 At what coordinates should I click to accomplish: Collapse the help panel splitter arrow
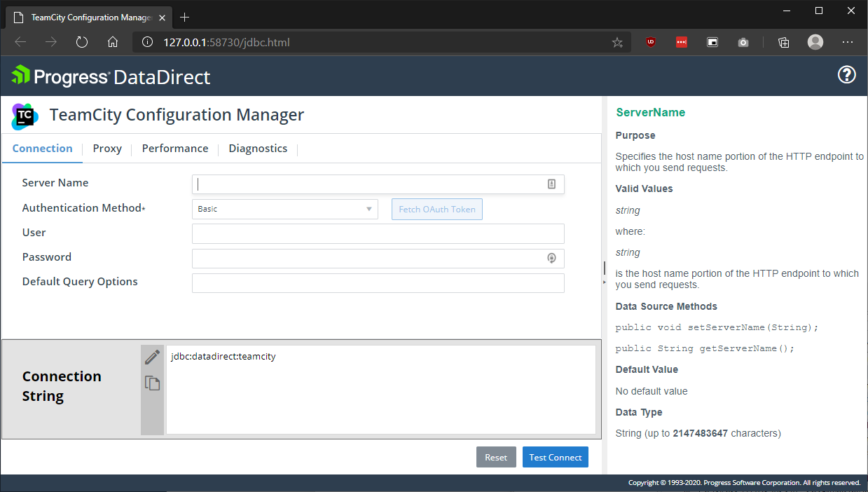pyautogui.click(x=604, y=281)
